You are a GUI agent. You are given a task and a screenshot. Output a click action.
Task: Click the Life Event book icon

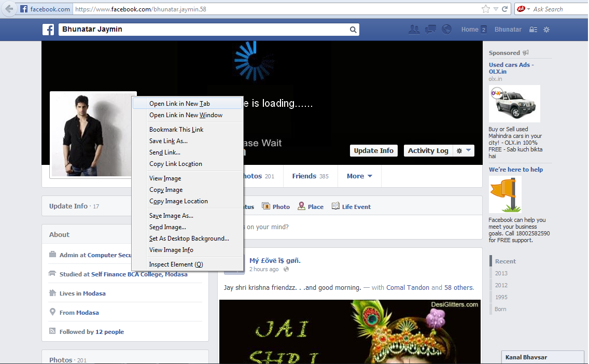tap(335, 206)
